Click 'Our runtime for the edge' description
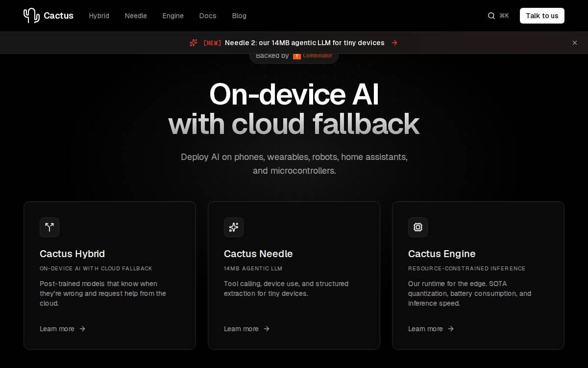 click(x=469, y=293)
